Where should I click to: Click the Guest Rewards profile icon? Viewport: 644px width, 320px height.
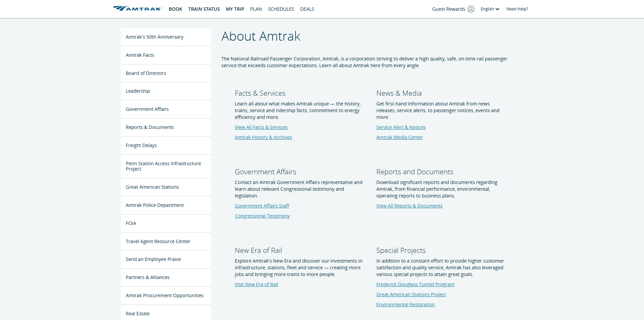pyautogui.click(x=471, y=9)
